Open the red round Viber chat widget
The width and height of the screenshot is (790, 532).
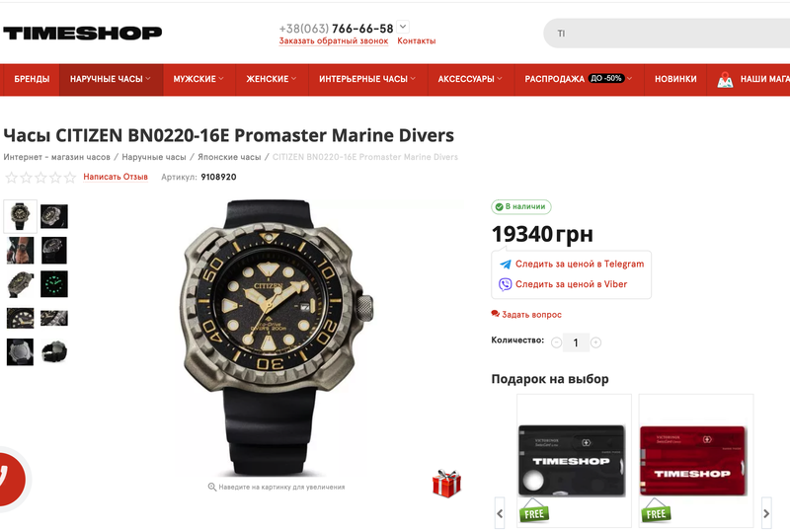coord(9,479)
